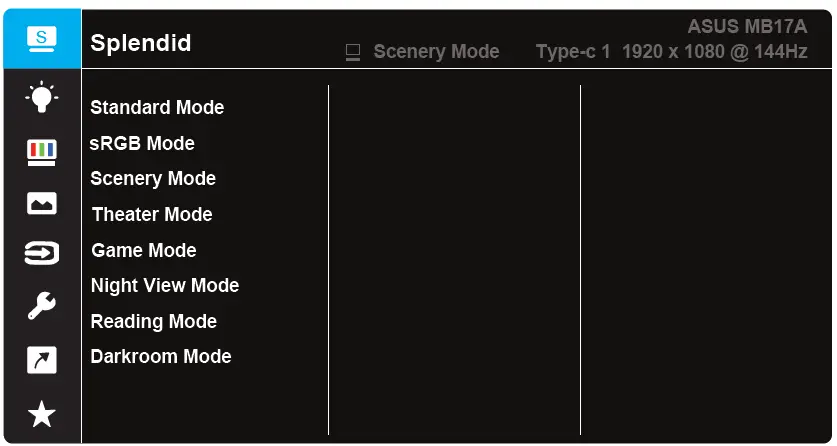
Task: Open MyFavorite star icon
Action: (41, 414)
